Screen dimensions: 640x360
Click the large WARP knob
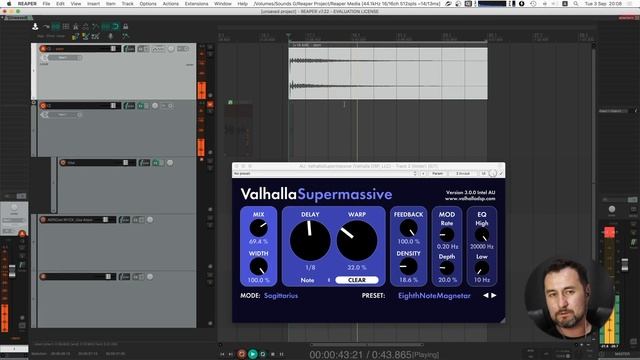coord(357,240)
